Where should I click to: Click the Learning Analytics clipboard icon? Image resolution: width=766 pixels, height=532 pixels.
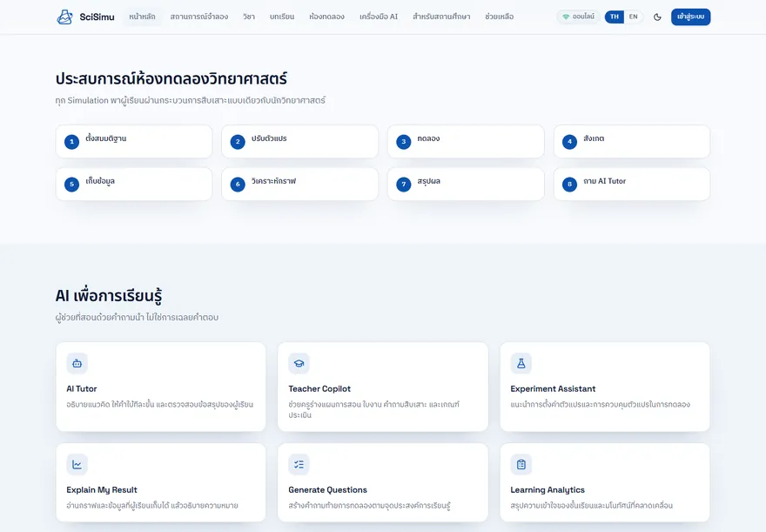click(x=521, y=465)
